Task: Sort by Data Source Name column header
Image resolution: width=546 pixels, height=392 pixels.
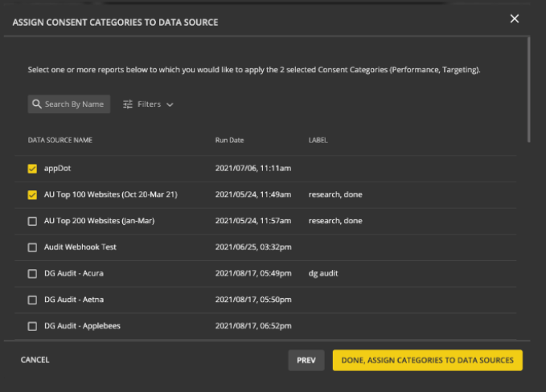Action: point(60,141)
